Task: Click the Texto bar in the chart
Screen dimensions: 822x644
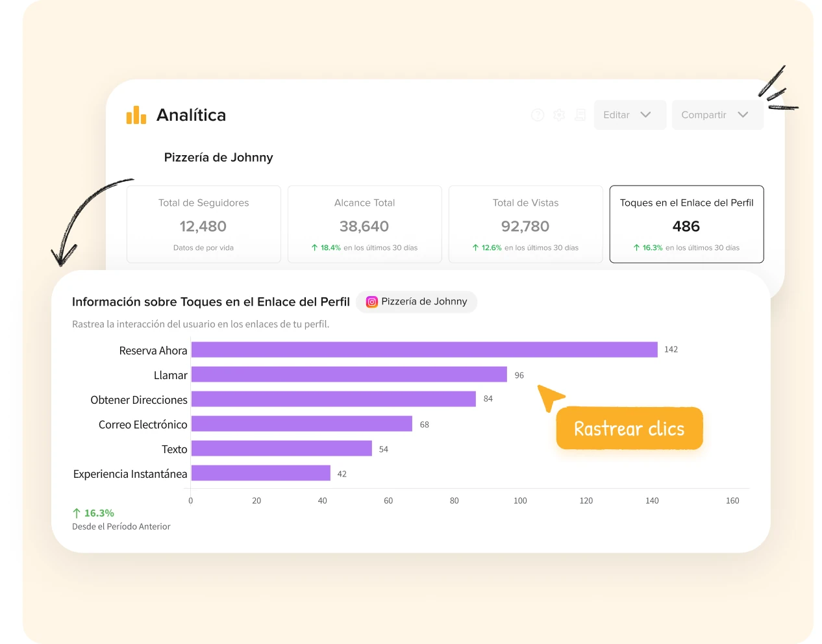Action: tap(282, 449)
